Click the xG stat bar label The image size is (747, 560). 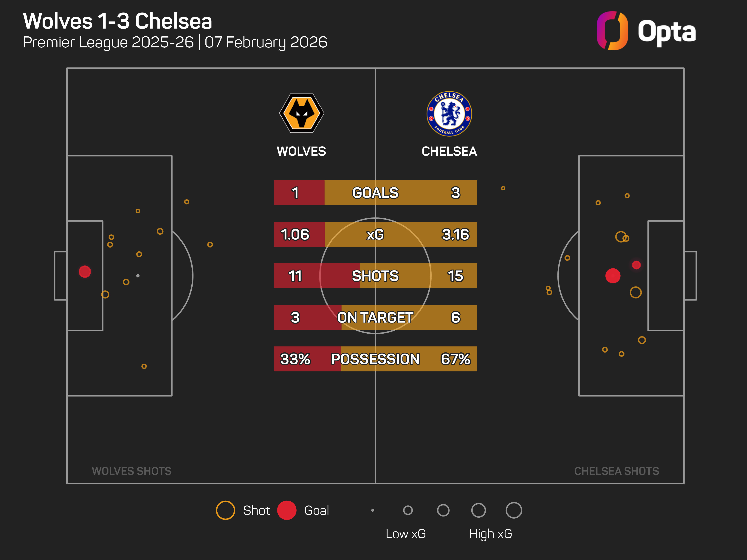[x=375, y=234]
